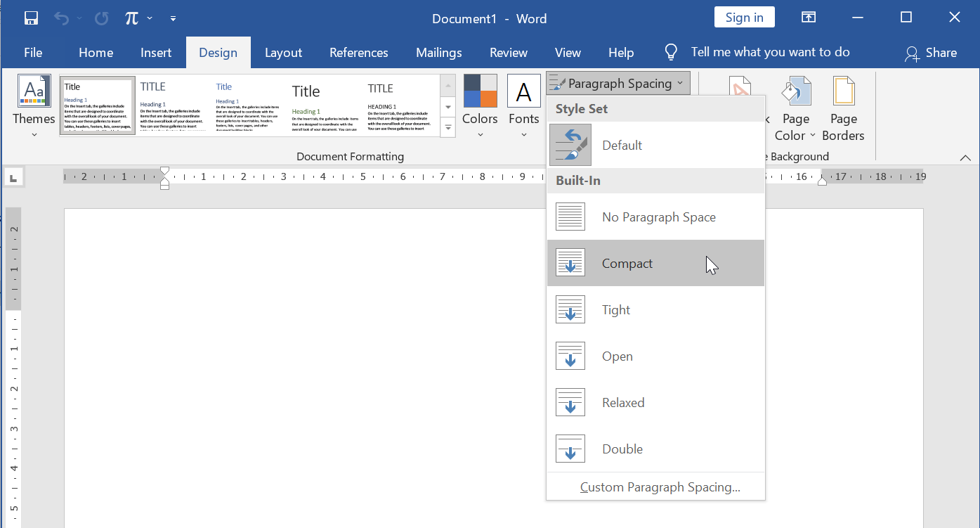
Task: Switch to the Insert tab
Action: tap(156, 53)
